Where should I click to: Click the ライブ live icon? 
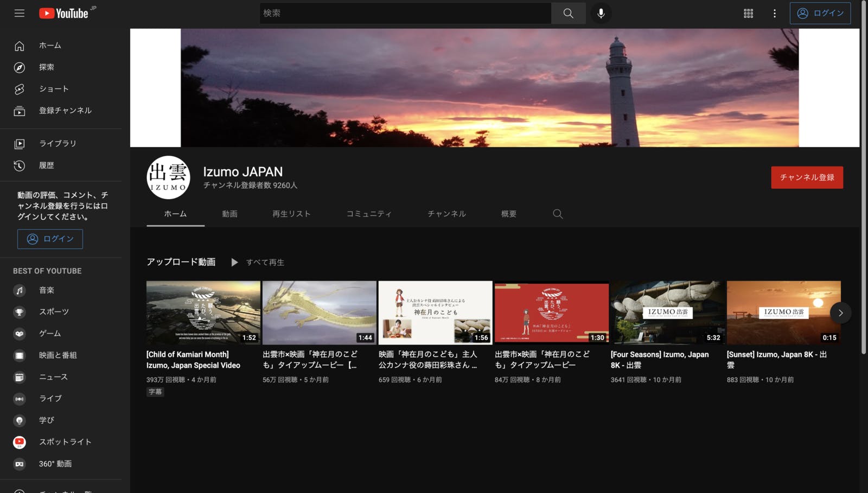(20, 399)
